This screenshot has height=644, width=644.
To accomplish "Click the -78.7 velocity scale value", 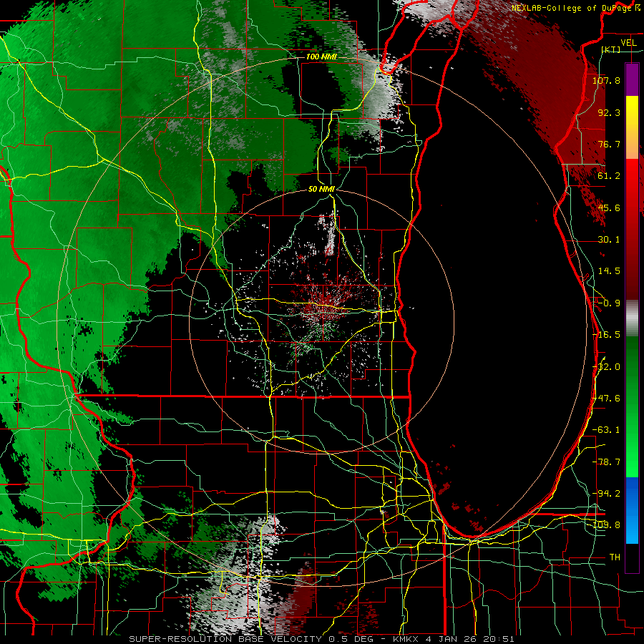I will (x=606, y=462).
